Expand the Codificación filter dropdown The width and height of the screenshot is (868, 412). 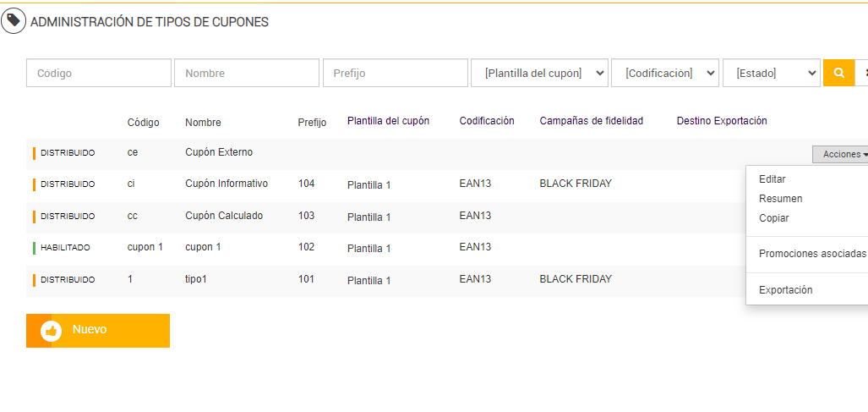(665, 73)
